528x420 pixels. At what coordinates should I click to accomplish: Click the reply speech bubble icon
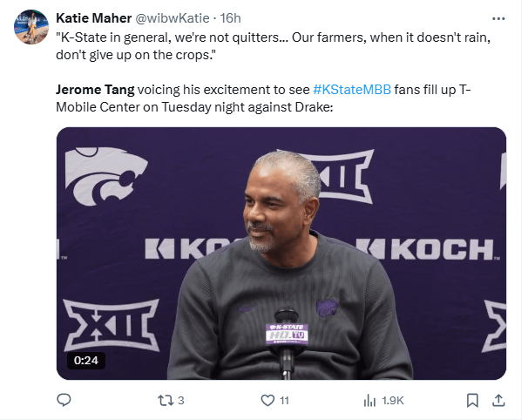[x=64, y=400]
